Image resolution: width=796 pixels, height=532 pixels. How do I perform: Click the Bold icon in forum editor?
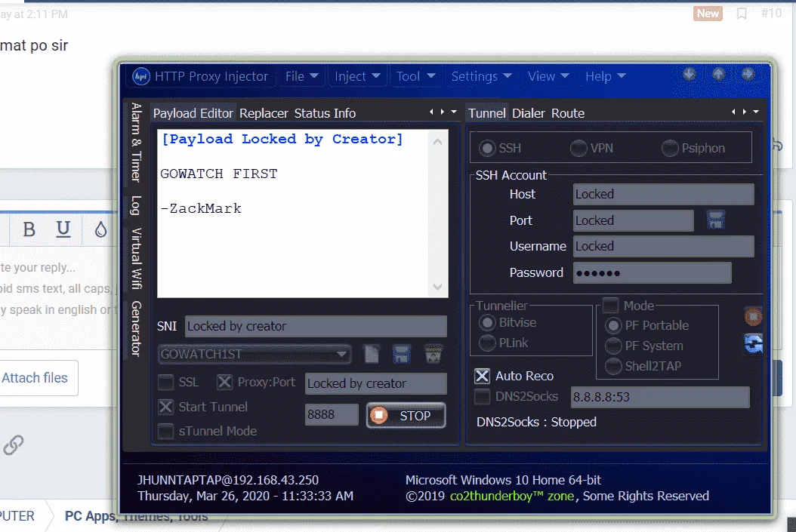(x=29, y=229)
